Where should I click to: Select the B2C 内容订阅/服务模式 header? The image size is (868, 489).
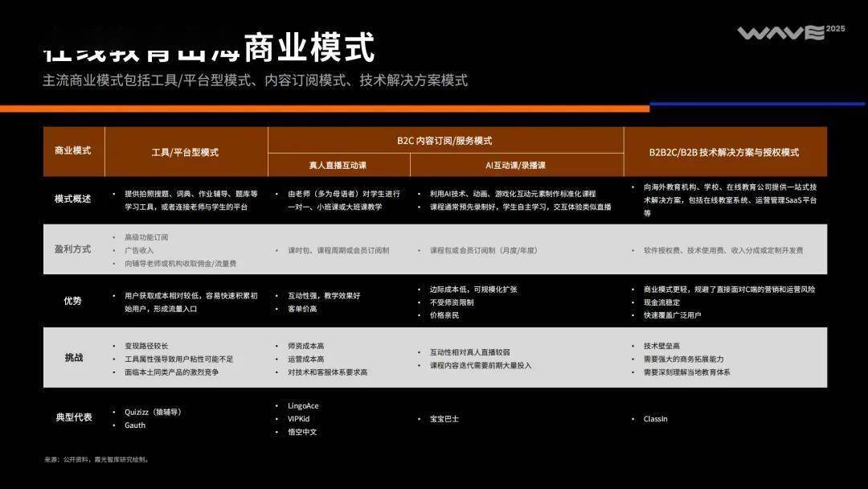pyautogui.click(x=444, y=140)
